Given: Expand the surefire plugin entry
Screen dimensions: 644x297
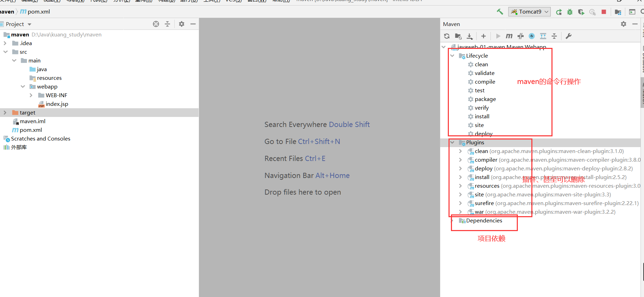Looking at the screenshot, I should (460, 203).
